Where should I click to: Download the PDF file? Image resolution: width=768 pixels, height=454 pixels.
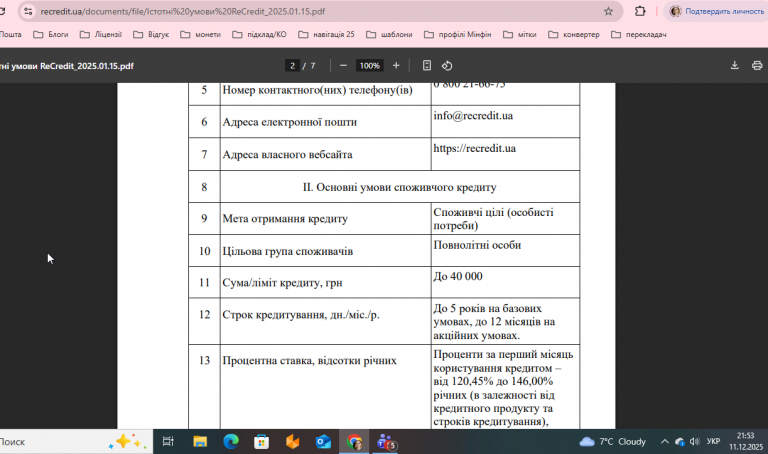735,66
